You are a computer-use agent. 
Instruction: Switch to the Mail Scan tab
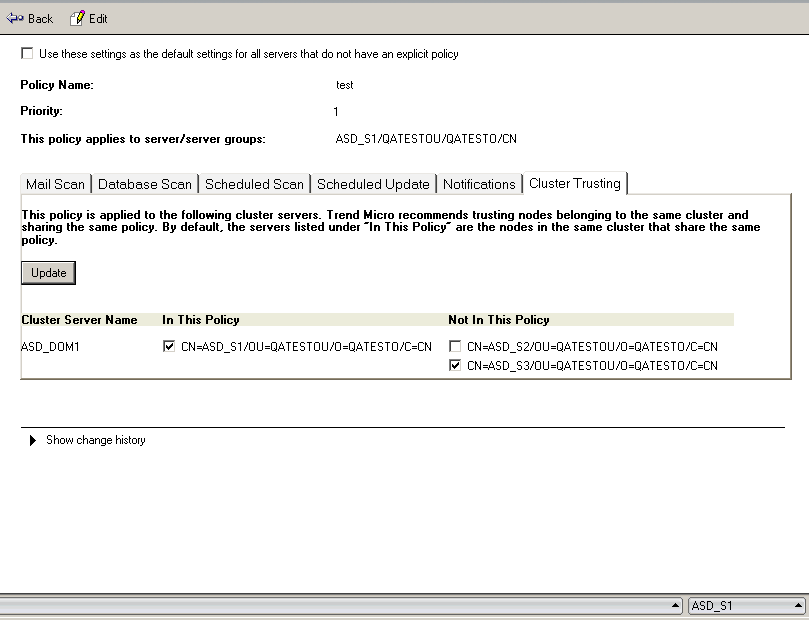point(55,184)
